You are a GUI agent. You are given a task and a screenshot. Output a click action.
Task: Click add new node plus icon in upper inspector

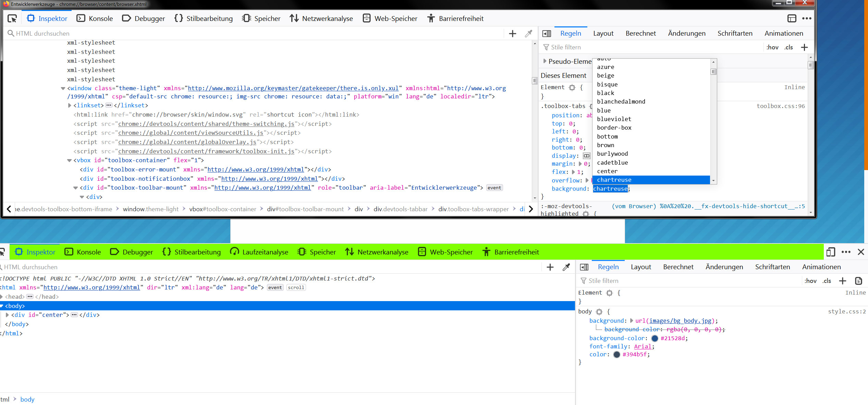tap(512, 34)
